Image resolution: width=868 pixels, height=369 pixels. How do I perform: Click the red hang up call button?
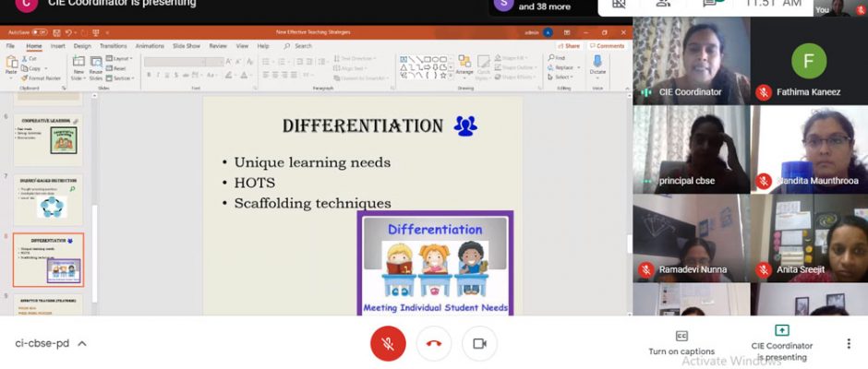point(434,343)
